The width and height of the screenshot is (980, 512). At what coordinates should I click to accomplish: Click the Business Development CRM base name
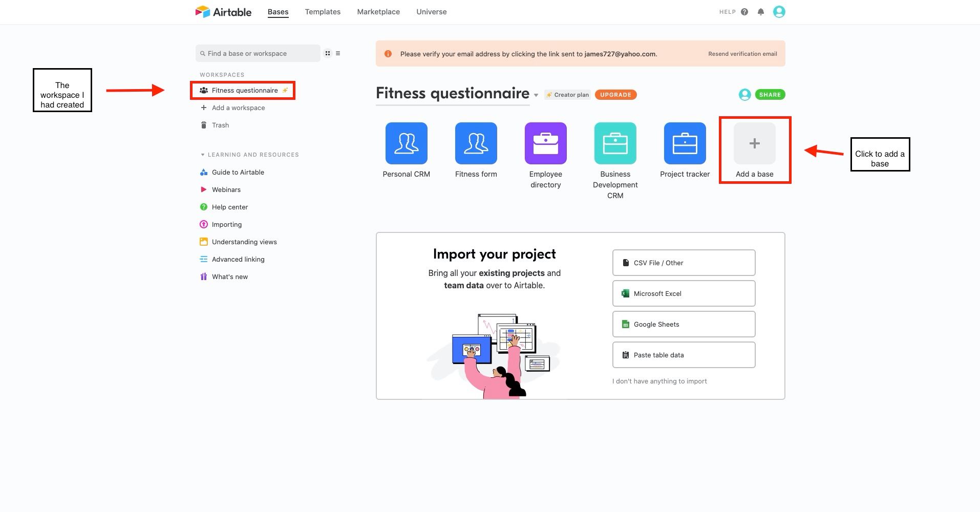click(615, 185)
